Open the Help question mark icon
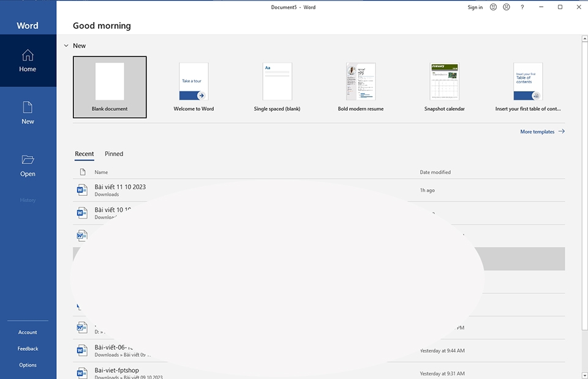588x379 pixels. tap(522, 7)
